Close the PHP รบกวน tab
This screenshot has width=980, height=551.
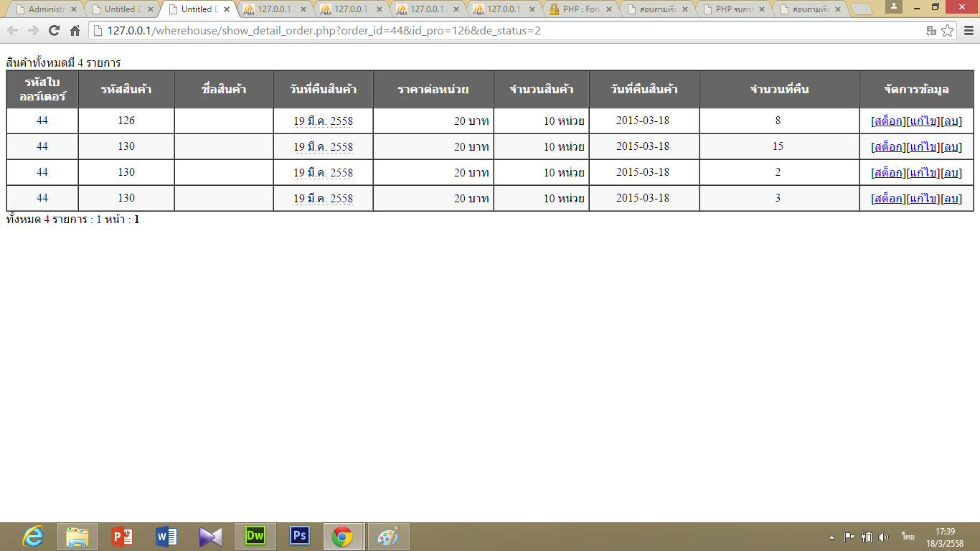click(x=763, y=9)
